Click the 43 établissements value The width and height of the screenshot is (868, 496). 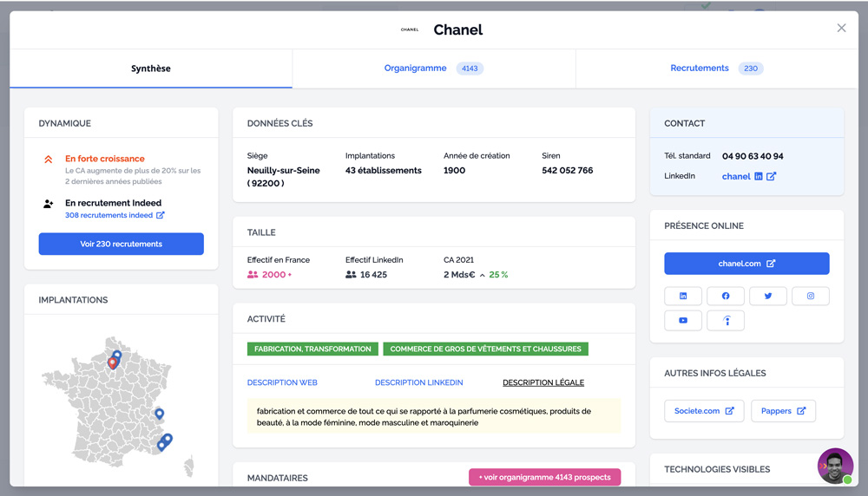[x=384, y=170]
